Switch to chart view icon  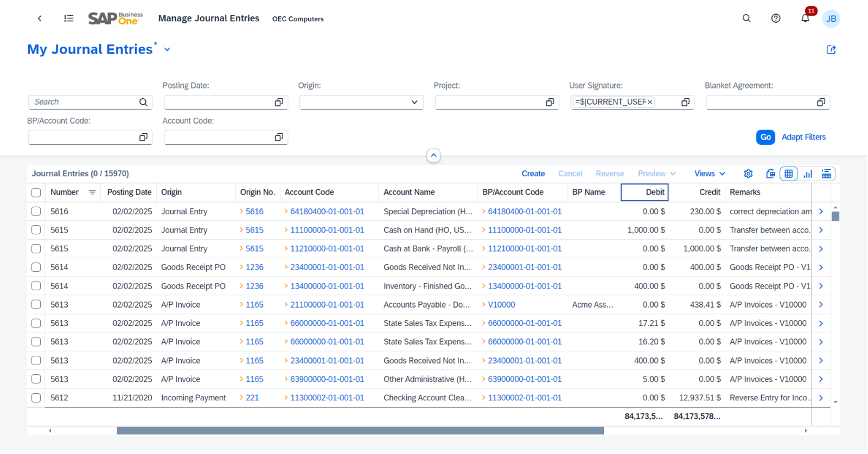tap(808, 174)
